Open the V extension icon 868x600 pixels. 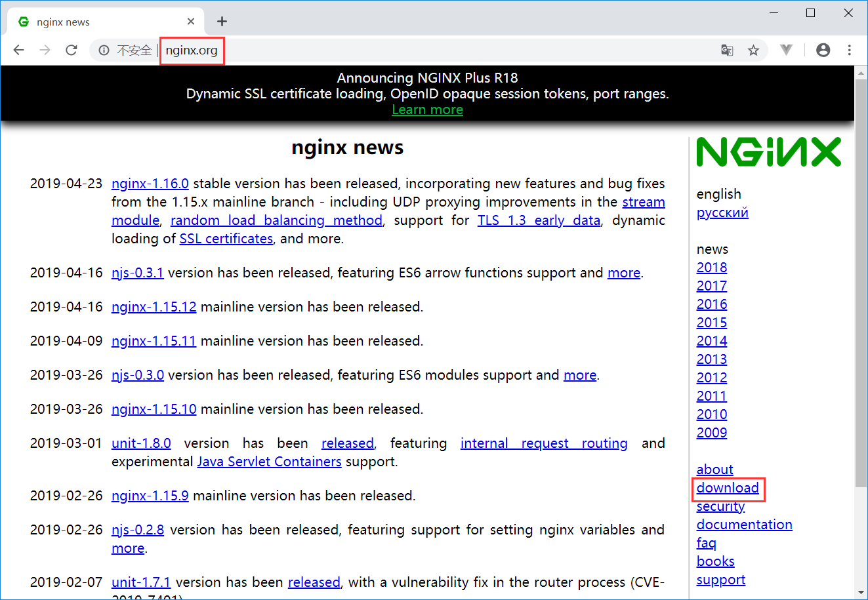tap(787, 50)
